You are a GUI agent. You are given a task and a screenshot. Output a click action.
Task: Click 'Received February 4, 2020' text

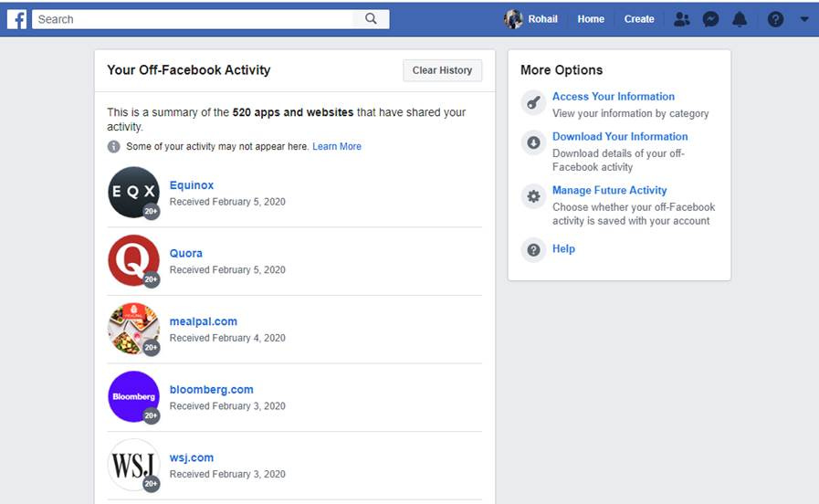tap(227, 339)
